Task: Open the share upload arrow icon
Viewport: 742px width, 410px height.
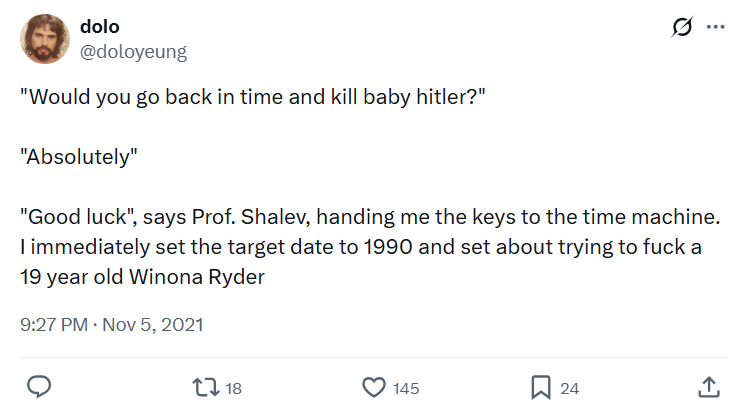Action: click(709, 387)
